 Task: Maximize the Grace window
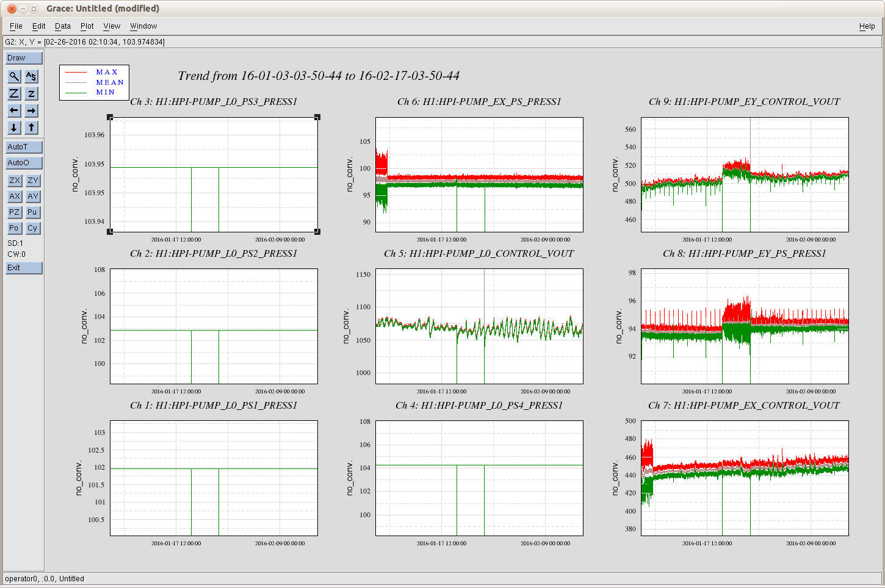pos(34,9)
